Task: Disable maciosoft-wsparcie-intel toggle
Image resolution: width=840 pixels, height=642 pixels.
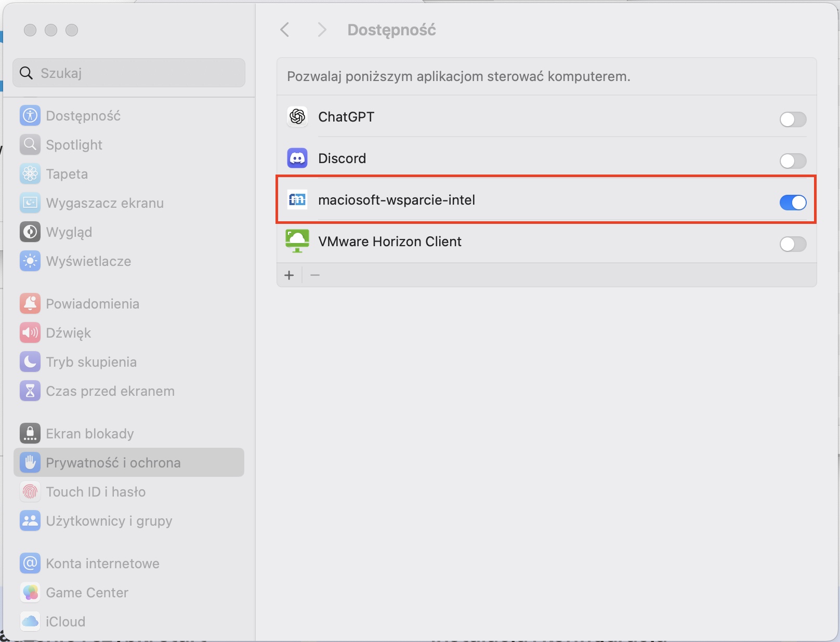Action: tap(793, 203)
